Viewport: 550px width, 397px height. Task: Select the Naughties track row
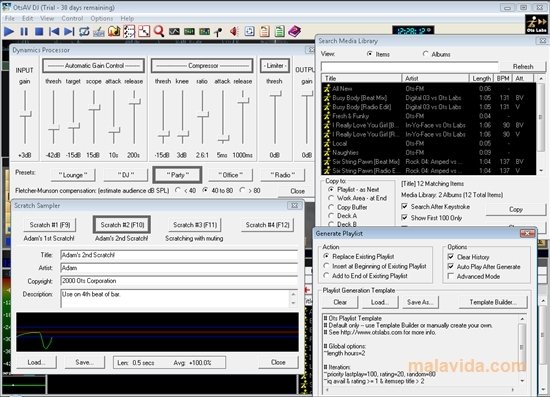(x=428, y=153)
